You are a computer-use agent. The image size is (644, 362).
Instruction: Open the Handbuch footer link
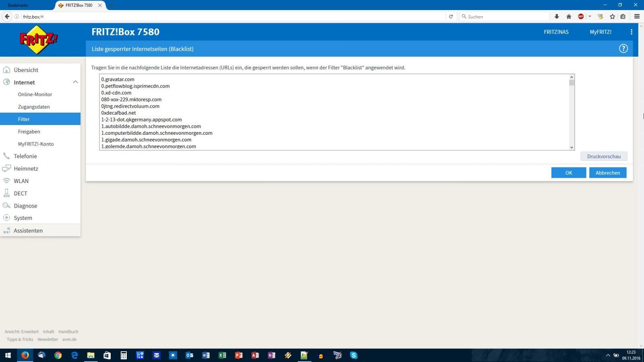click(x=68, y=332)
